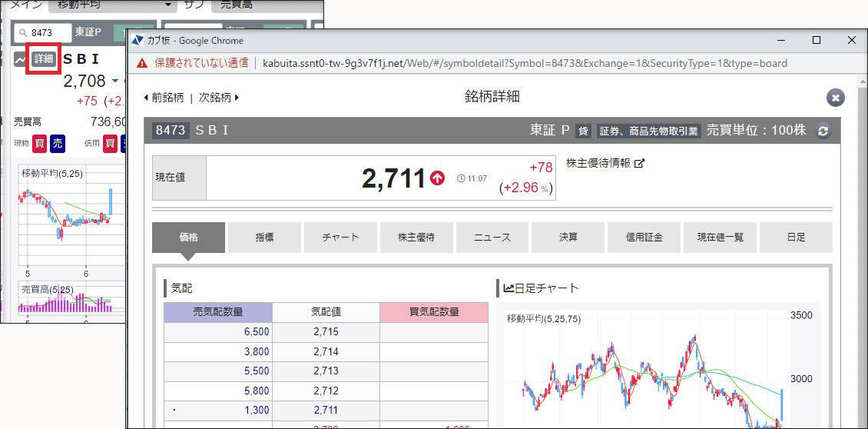Click the 8473 code badge in header
Image resolution: width=868 pixels, height=429 pixels.
point(171,131)
